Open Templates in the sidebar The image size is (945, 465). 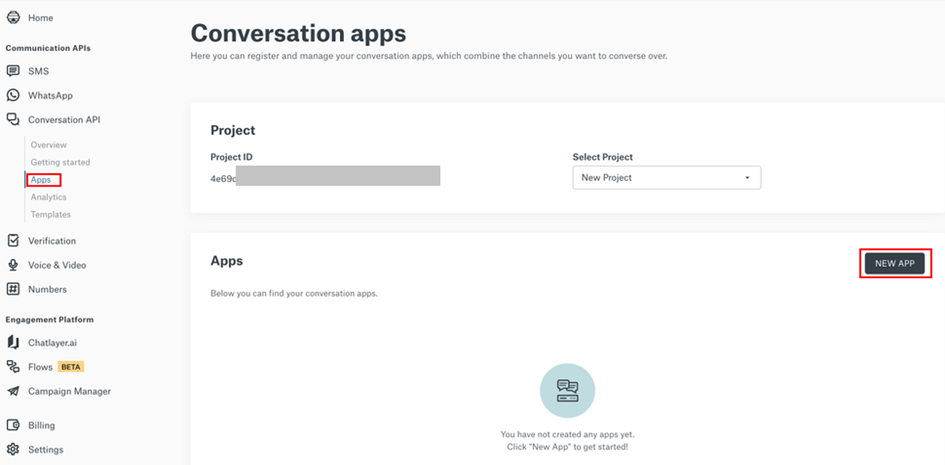tap(51, 214)
